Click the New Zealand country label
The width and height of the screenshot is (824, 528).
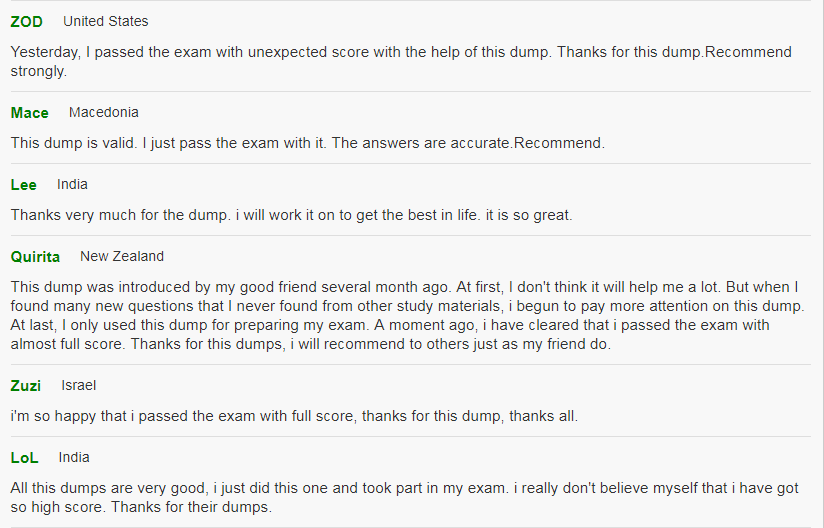pyautogui.click(x=122, y=256)
